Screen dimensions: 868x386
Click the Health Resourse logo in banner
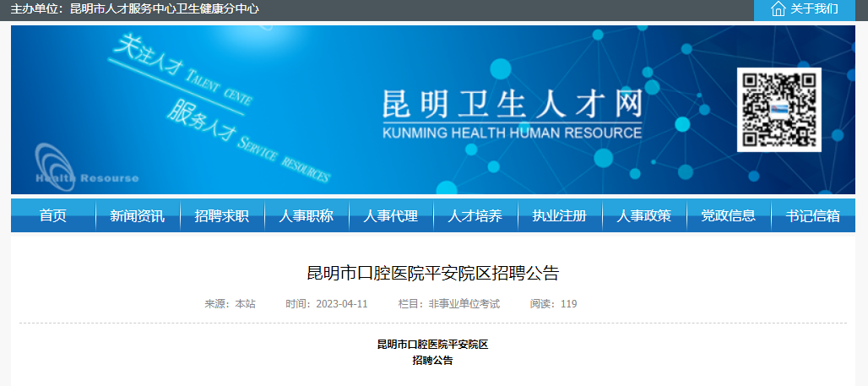[86, 167]
